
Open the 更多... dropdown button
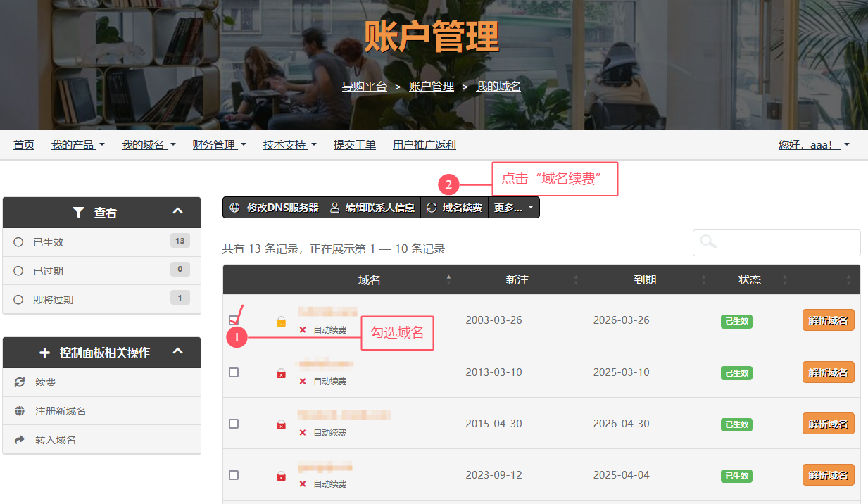tap(514, 208)
